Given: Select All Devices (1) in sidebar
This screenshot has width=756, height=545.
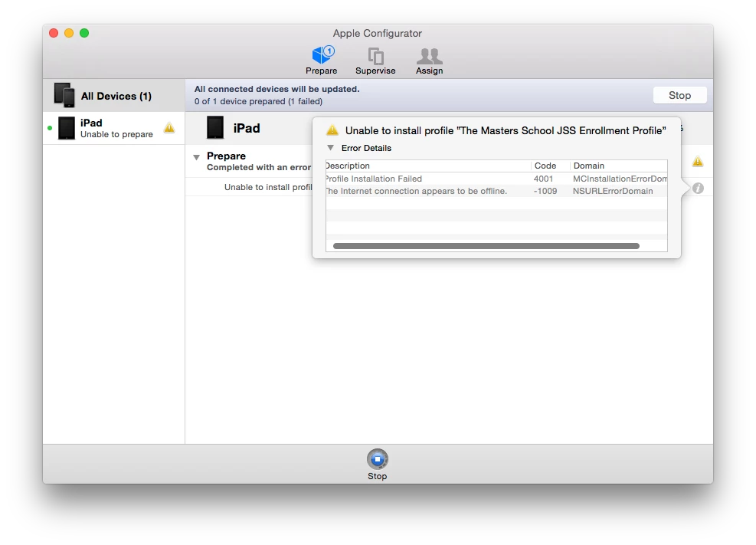Looking at the screenshot, I should pos(114,96).
